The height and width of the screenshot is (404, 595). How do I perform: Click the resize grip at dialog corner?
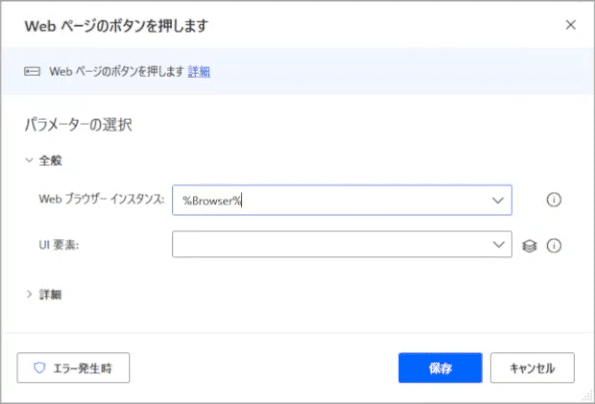coord(587,396)
